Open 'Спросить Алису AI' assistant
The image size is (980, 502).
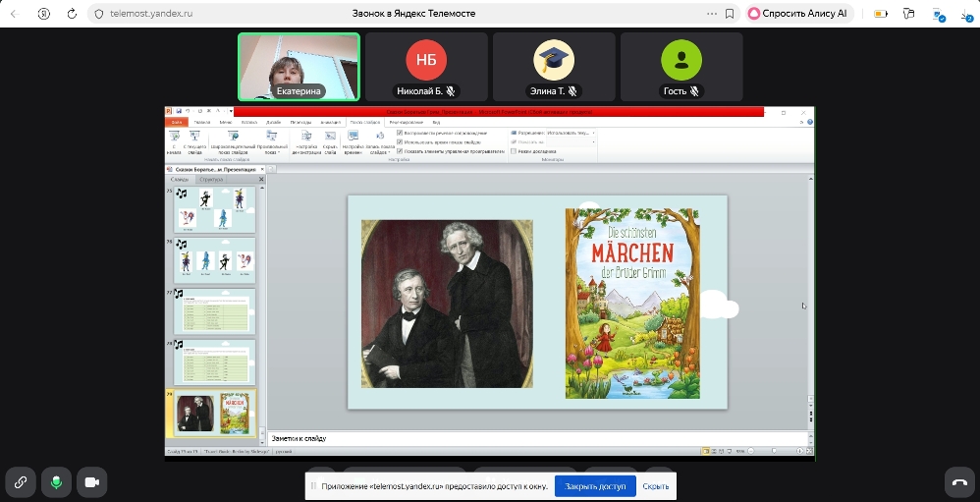(800, 14)
